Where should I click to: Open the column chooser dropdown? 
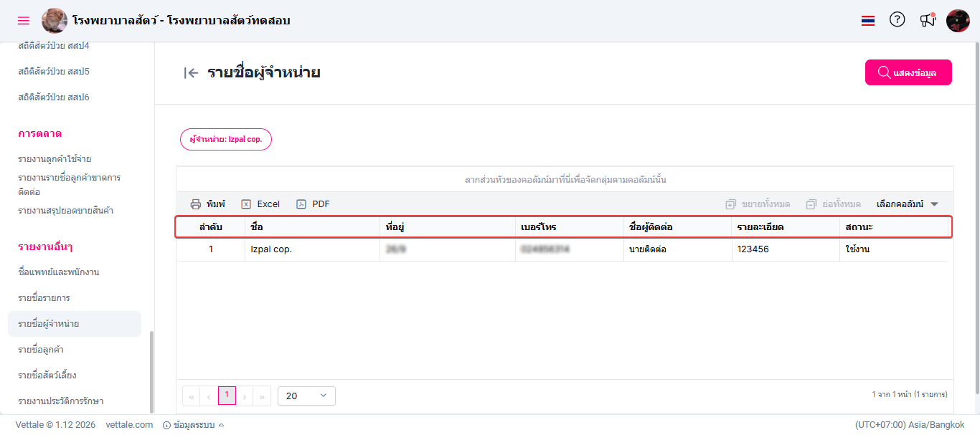click(908, 204)
